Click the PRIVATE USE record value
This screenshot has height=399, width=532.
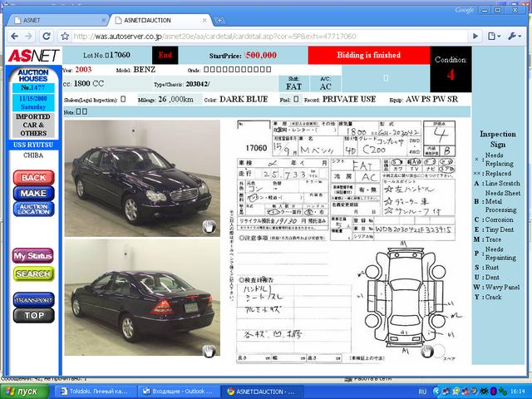pyautogui.click(x=349, y=100)
